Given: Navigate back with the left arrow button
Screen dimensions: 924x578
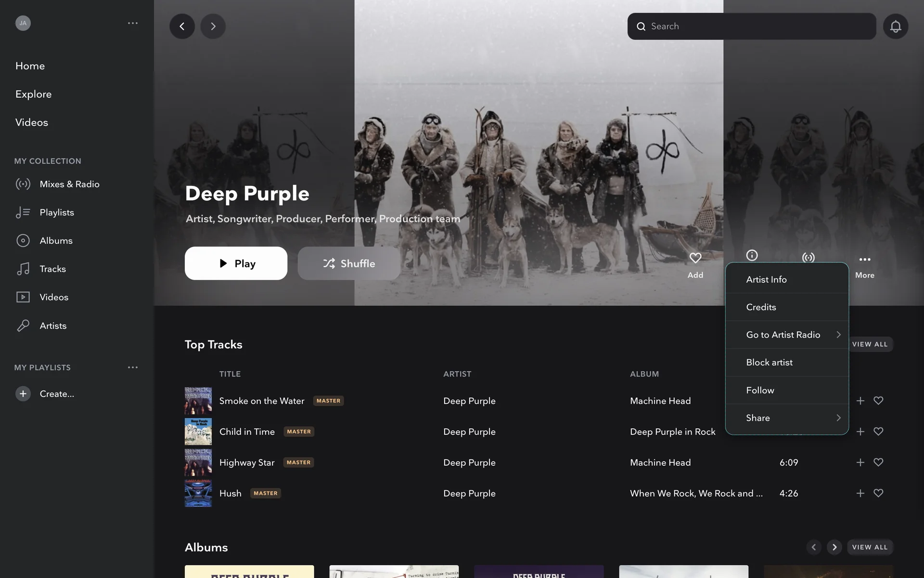Looking at the screenshot, I should click(x=182, y=26).
